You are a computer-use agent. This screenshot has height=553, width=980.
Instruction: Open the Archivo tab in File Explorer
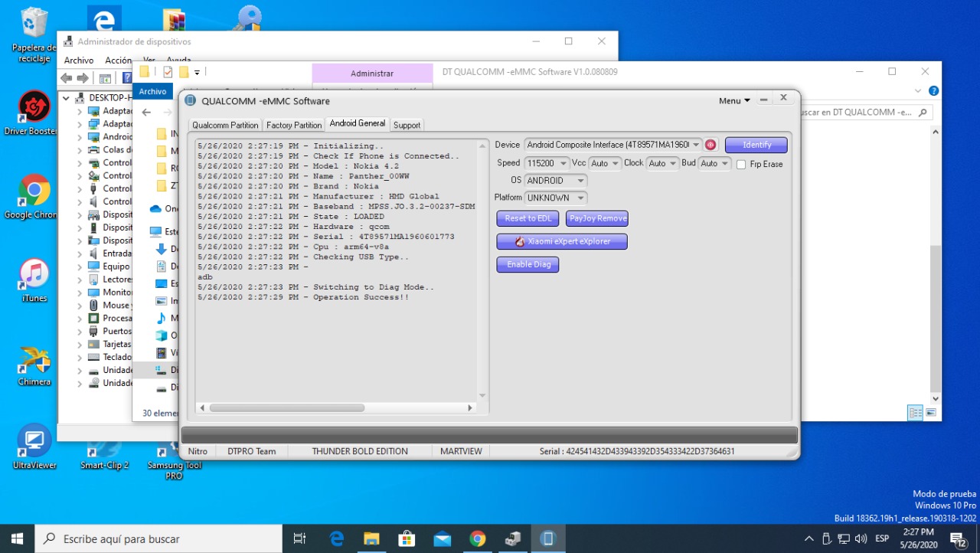[152, 91]
